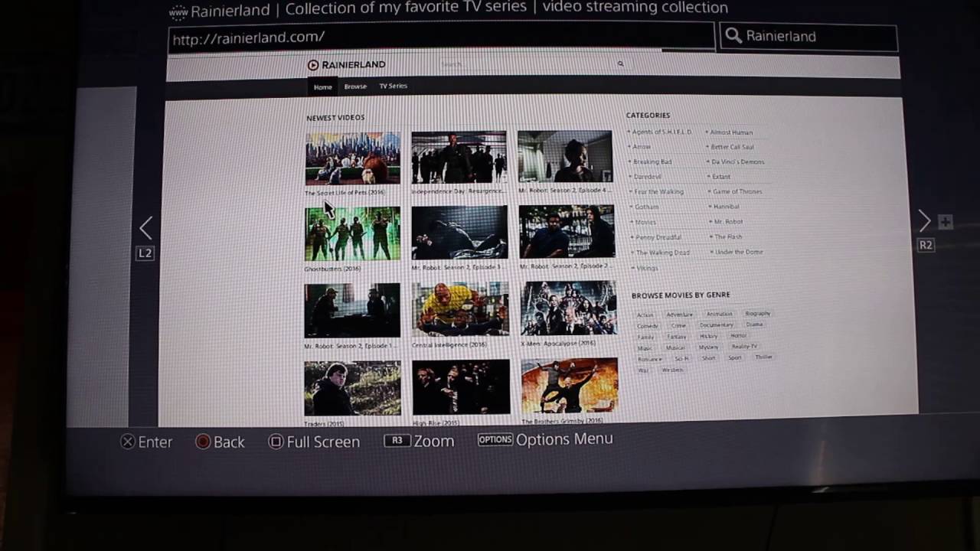
Task: Open the Independence Day: Resurgence thumbnail
Action: 459,158
